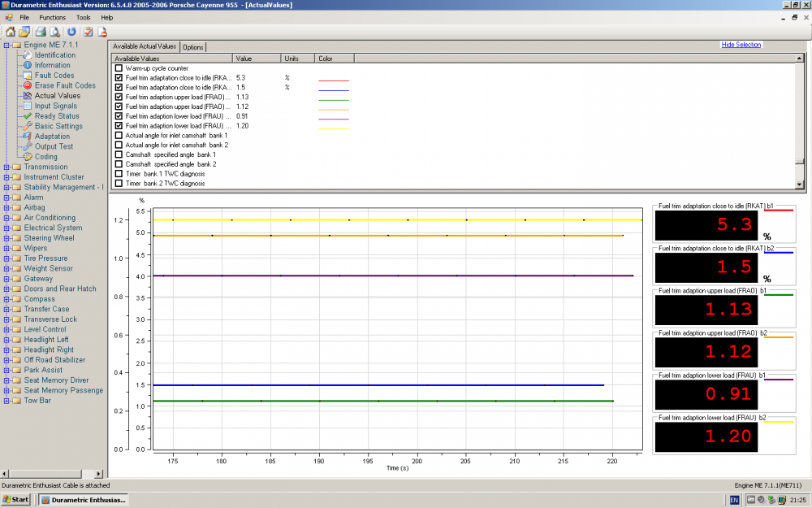This screenshot has width=812, height=508.
Task: Open Ready Status with green checkmark
Action: (28, 116)
